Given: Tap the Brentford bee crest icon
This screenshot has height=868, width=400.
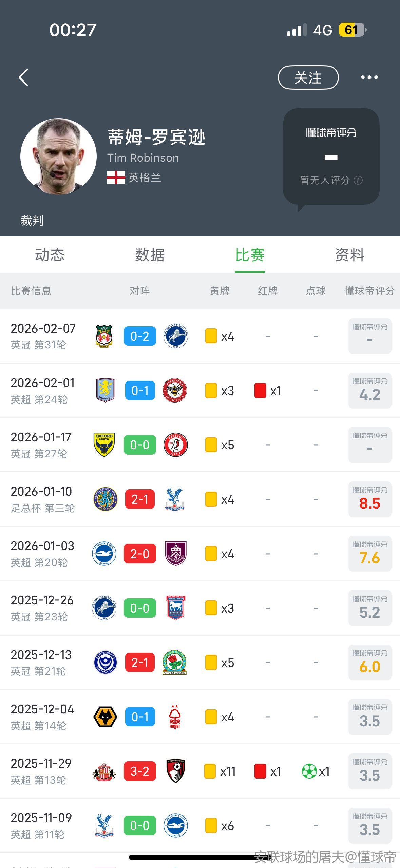Looking at the screenshot, I should pyautogui.click(x=175, y=391).
